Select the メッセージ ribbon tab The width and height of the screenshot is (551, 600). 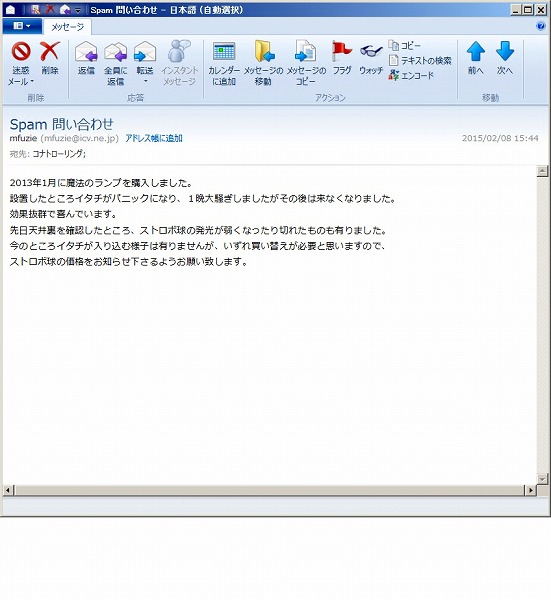point(67,27)
